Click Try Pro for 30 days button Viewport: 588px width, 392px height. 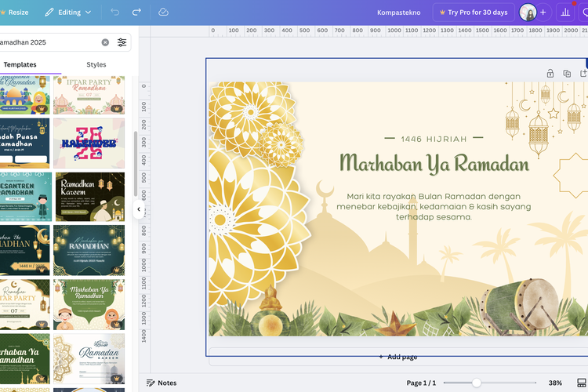[x=473, y=13]
